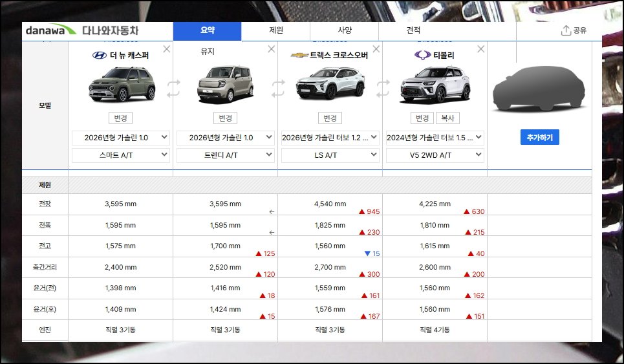Click the 트랙스 크로스오버 model name

pyautogui.click(x=339, y=56)
